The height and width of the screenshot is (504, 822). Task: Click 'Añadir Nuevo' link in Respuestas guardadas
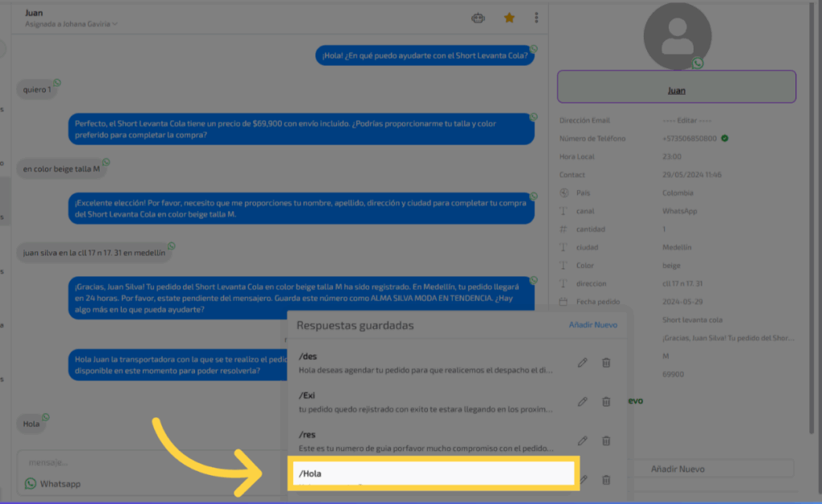[x=592, y=325]
